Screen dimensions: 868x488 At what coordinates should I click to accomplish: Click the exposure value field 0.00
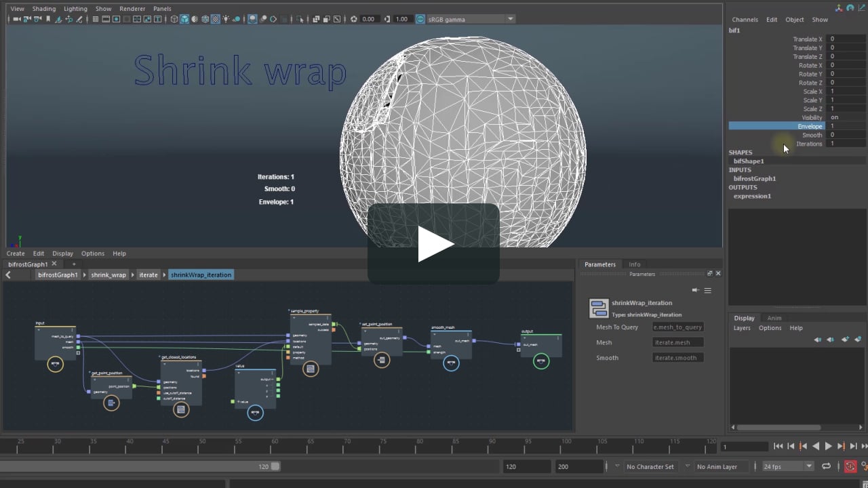point(369,19)
